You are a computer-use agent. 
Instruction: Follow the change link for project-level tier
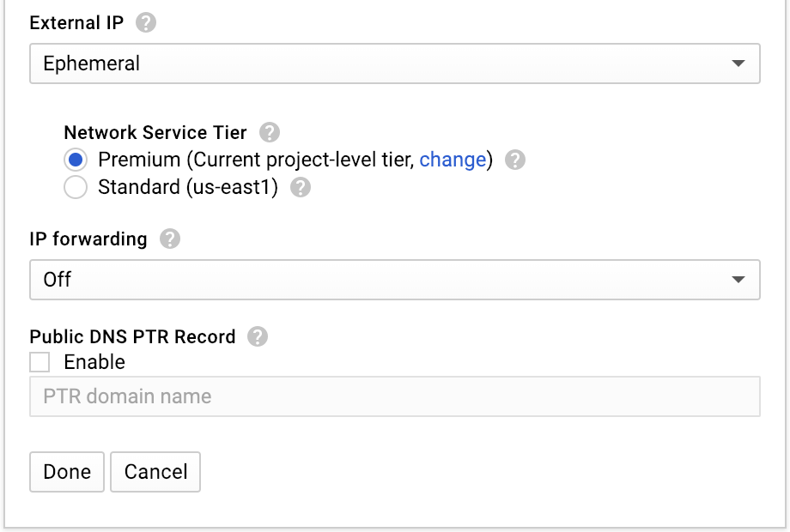click(453, 160)
